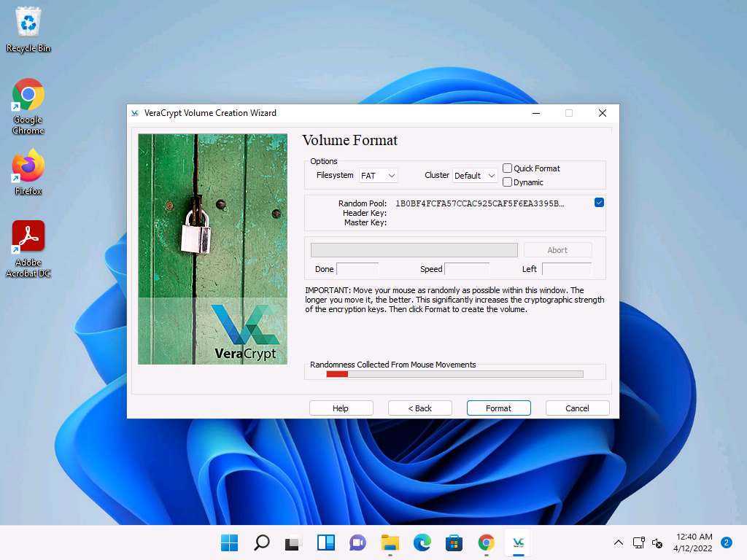Enable the Quick Format checkbox
This screenshot has width=747, height=560.
(x=508, y=168)
